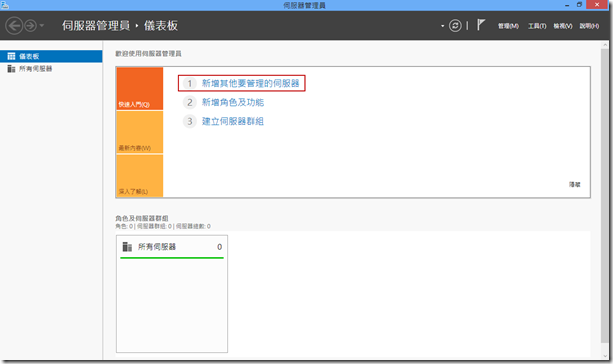
Task: Restore down the 伺服器管理員 window
Action: coord(579,5)
